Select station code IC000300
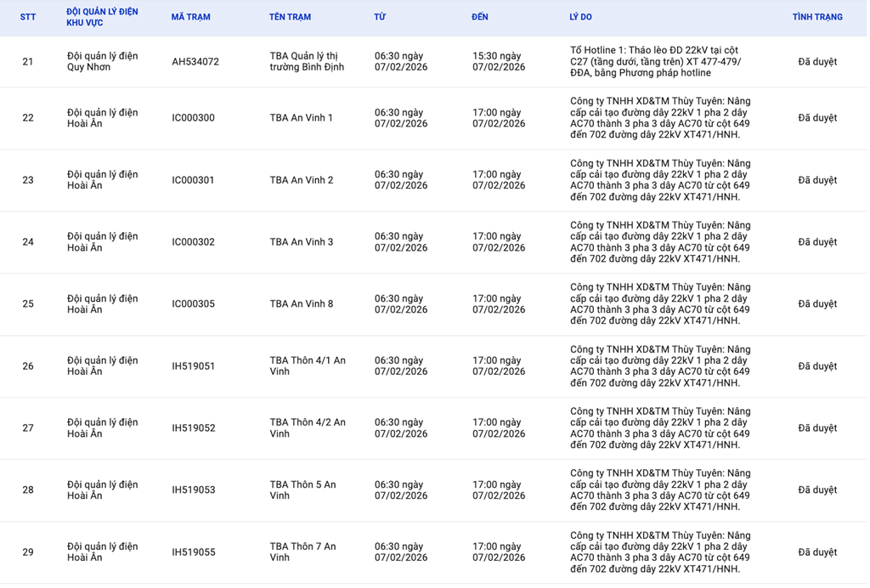The height and width of the screenshot is (588, 870). pos(193,118)
